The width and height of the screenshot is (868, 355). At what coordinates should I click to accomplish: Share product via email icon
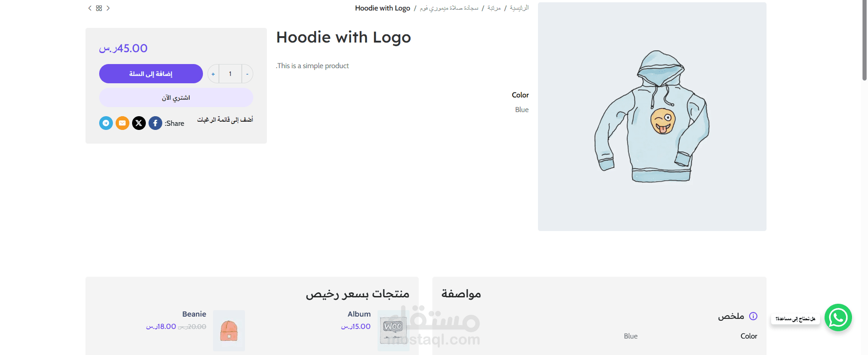[122, 123]
